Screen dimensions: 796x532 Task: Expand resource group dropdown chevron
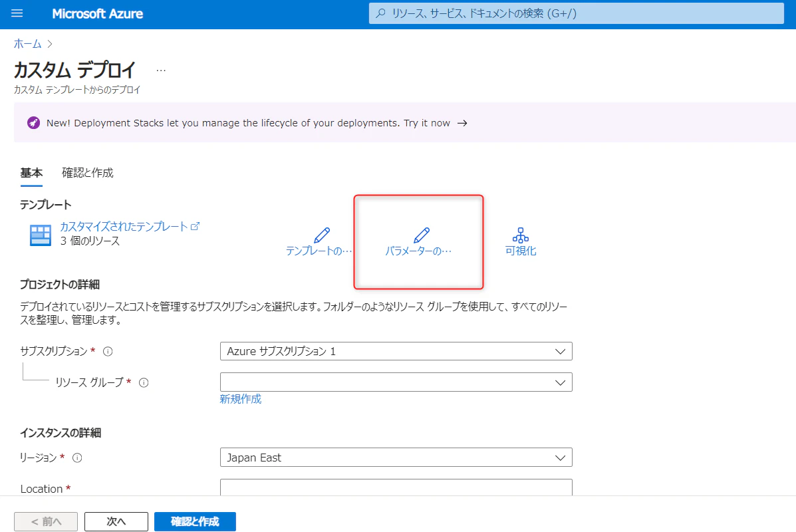(x=560, y=382)
